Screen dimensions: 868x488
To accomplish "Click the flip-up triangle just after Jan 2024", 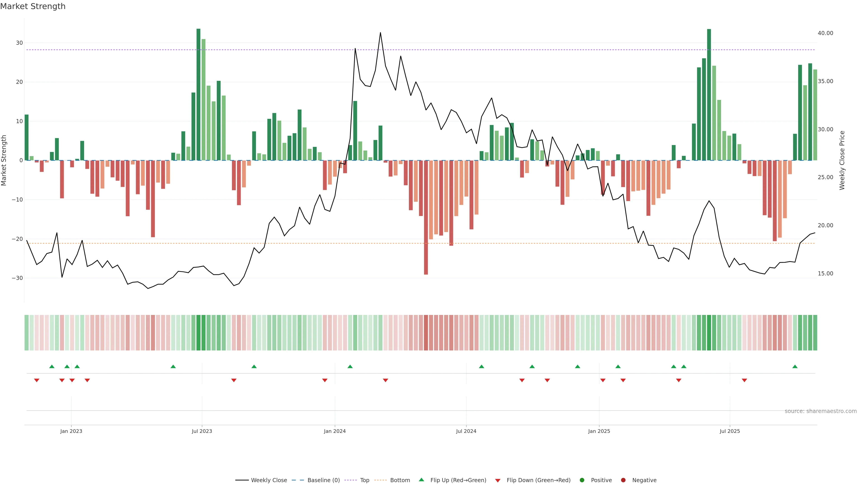I will [x=350, y=366].
